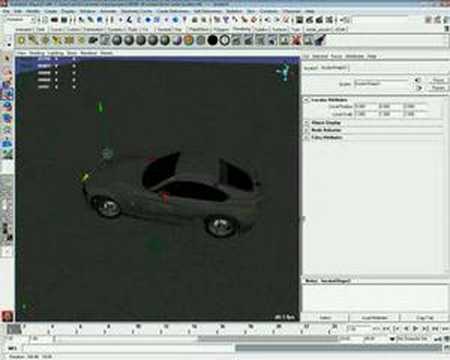This screenshot has width=450, height=360.
Task: Go to the start of playback range
Action: coord(377,329)
